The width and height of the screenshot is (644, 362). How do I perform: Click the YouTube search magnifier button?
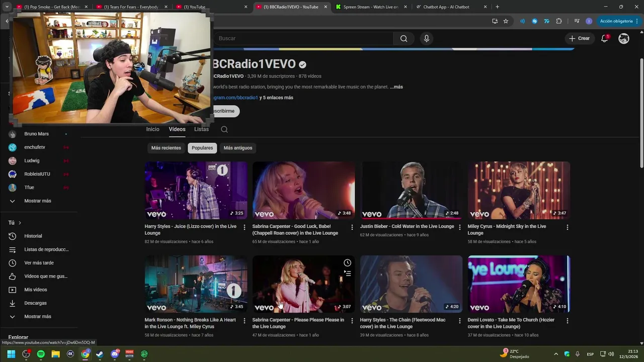(404, 39)
